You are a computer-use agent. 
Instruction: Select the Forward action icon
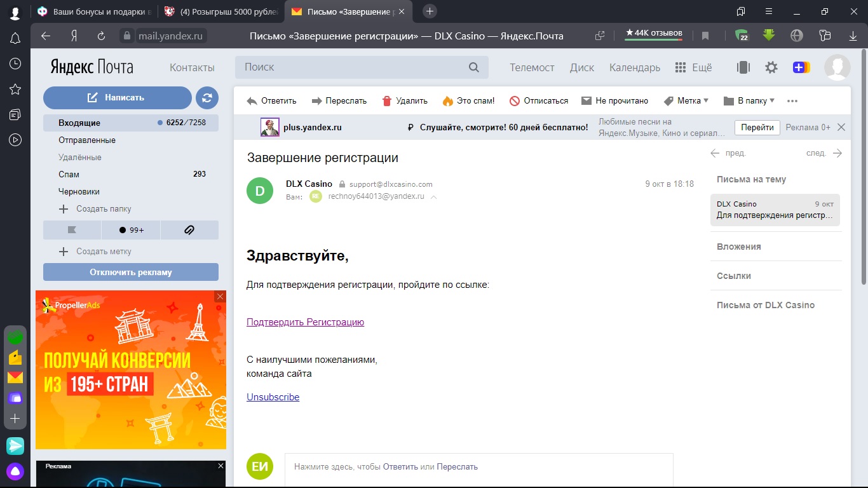316,100
